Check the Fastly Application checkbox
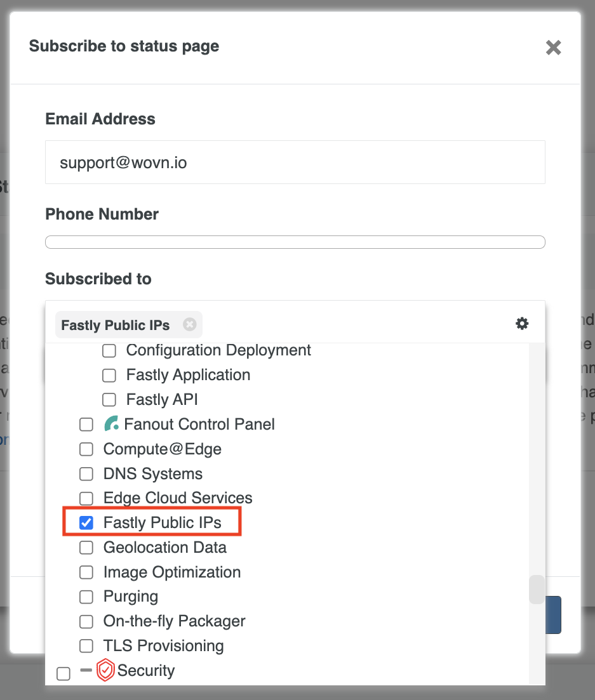This screenshot has width=595, height=700. [x=109, y=375]
